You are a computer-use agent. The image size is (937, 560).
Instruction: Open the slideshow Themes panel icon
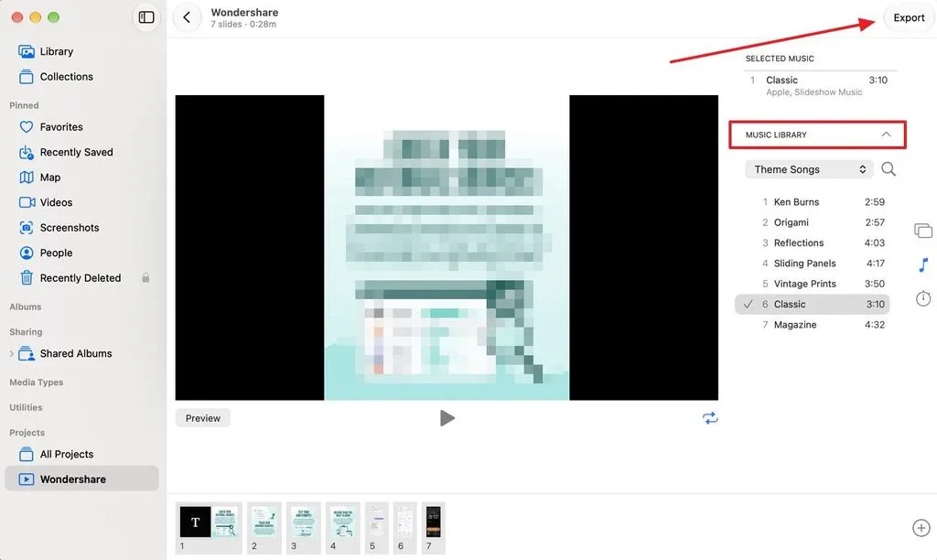[923, 230]
